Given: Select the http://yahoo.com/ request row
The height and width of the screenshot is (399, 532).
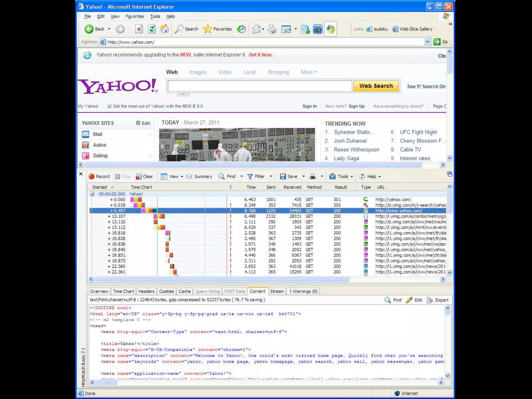Looking at the screenshot, I should click(268, 199).
